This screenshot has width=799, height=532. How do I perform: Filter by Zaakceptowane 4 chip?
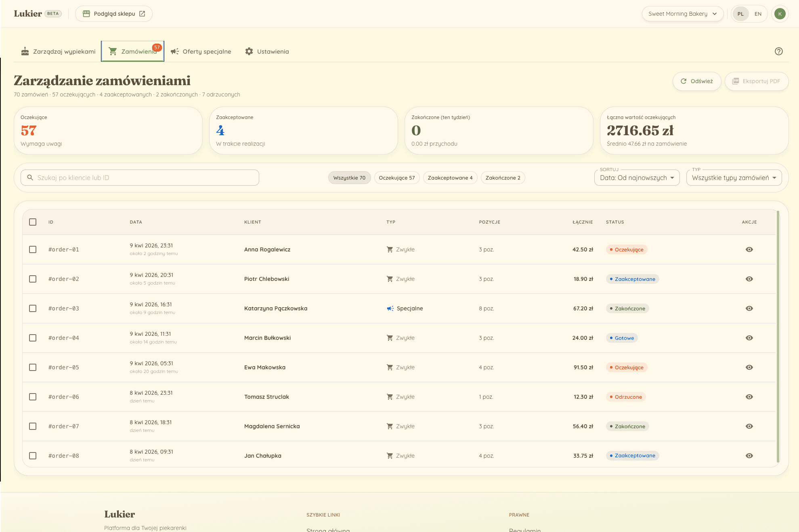tap(450, 178)
